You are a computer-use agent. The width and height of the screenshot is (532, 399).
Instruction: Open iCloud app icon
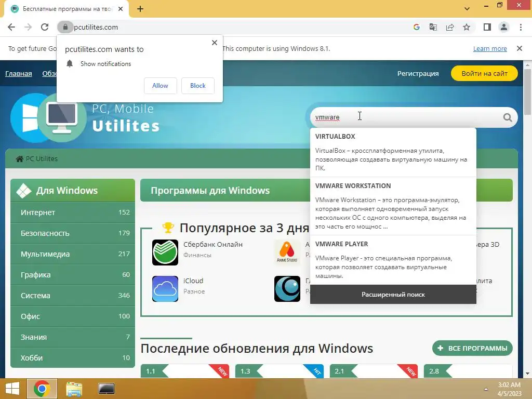[x=165, y=289]
